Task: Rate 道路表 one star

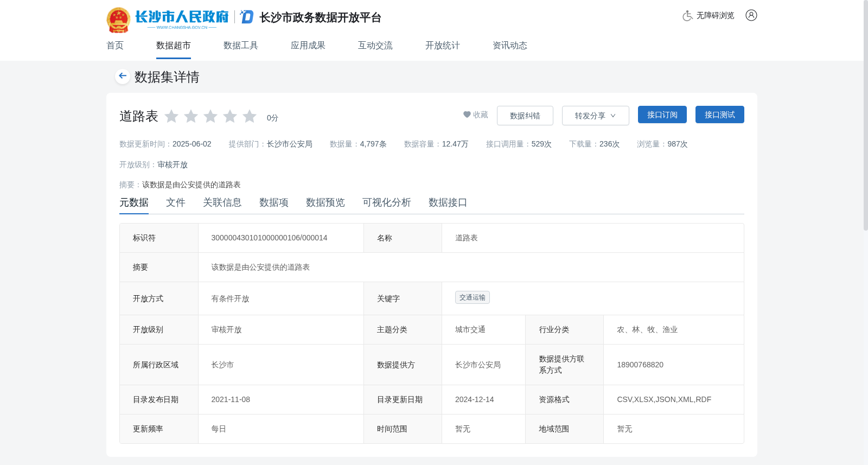Action: (x=171, y=117)
